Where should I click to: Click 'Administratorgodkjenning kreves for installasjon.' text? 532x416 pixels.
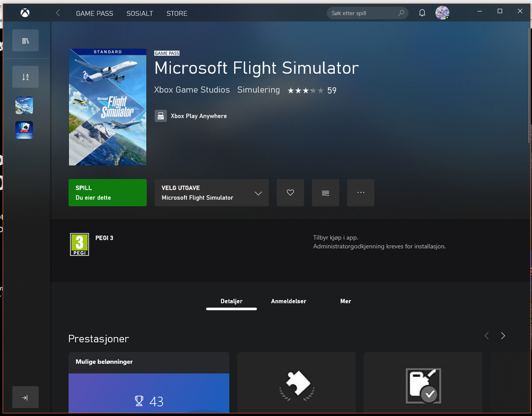(x=379, y=246)
